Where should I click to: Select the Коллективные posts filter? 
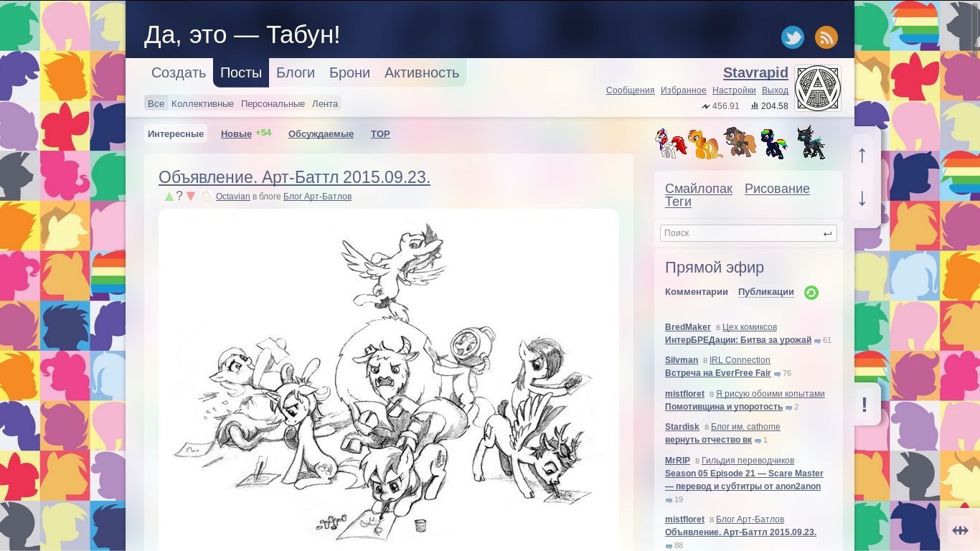tap(202, 103)
